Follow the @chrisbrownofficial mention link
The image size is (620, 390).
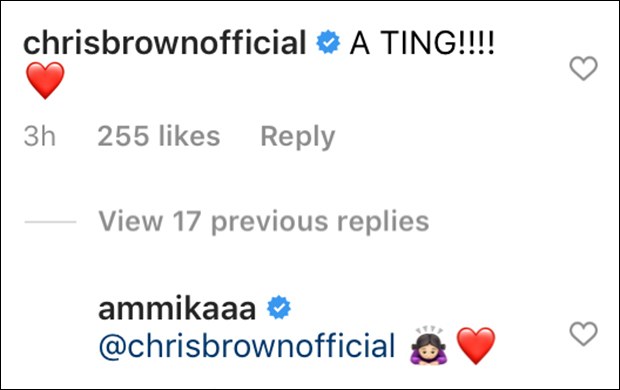pos(247,346)
